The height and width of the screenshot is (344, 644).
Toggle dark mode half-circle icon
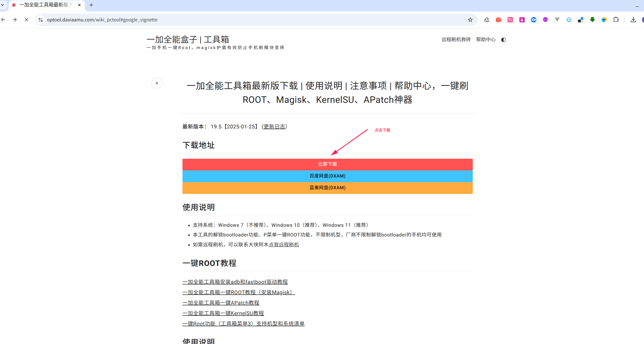coord(504,40)
